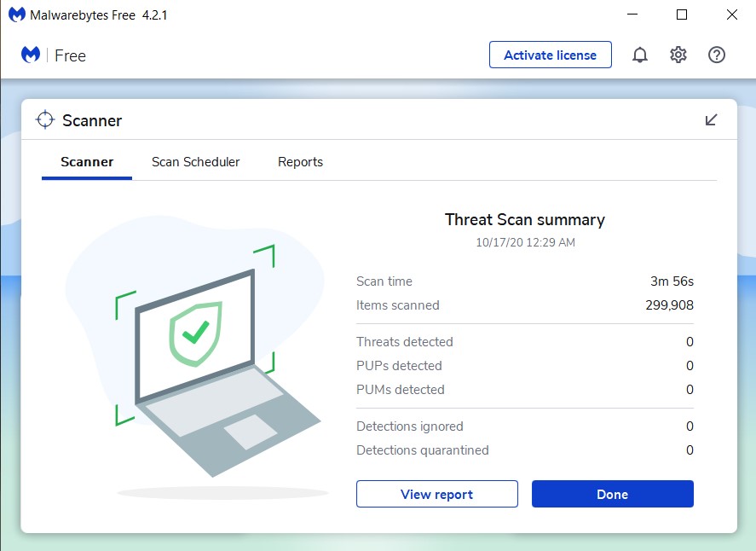Image resolution: width=756 pixels, height=551 pixels.
Task: Click the Activate license button
Action: [550, 55]
